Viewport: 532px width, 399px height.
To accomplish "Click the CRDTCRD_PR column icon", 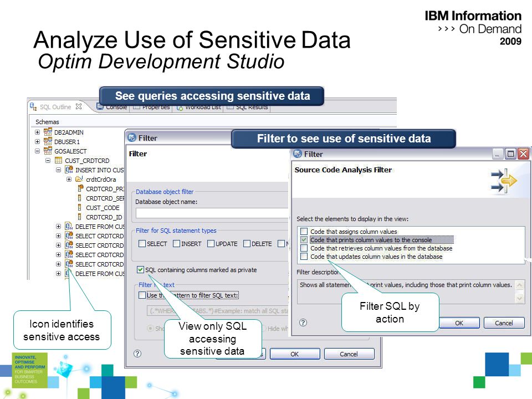I will 80,188.
